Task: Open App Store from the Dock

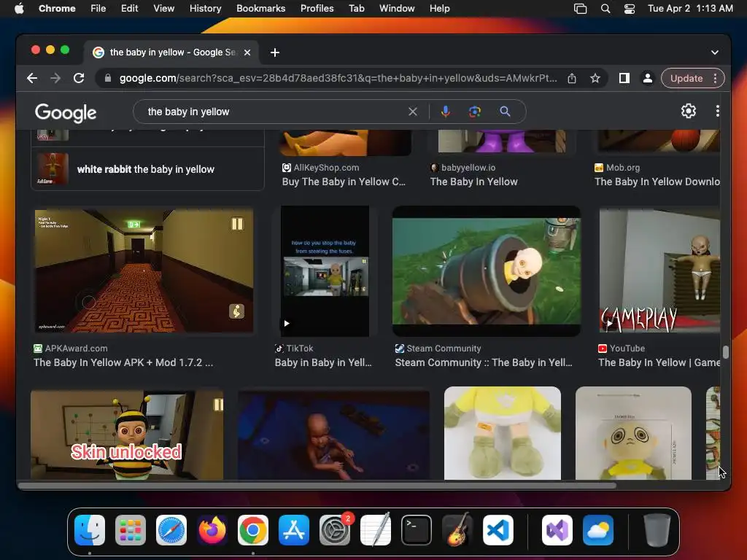Action: click(294, 530)
